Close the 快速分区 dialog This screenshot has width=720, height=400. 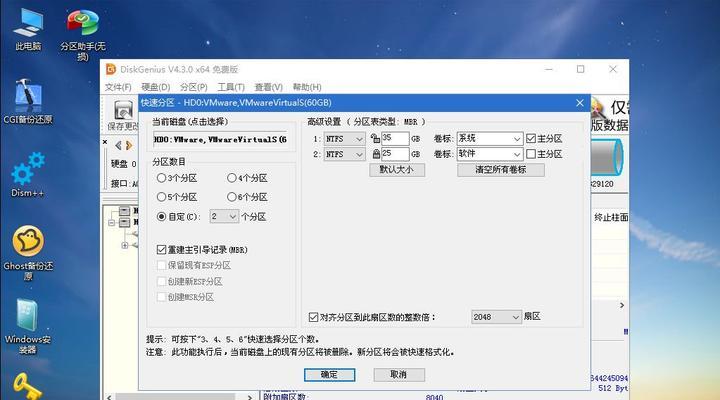tap(579, 103)
